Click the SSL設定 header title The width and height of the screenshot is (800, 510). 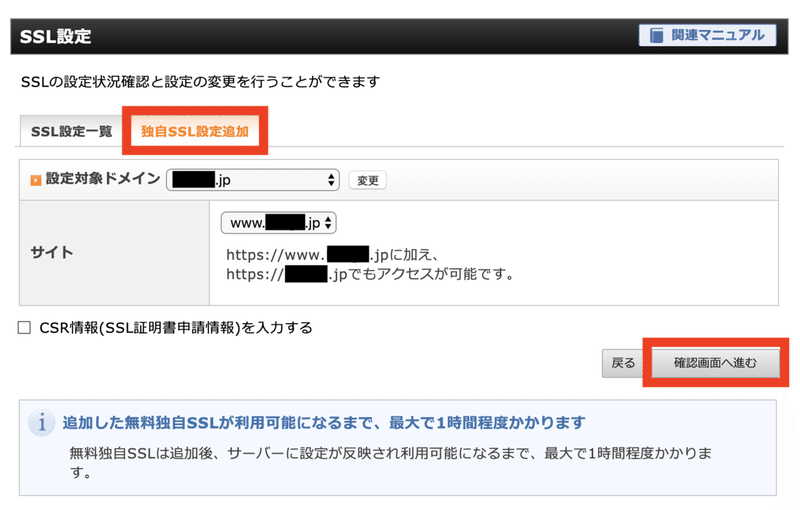click(56, 37)
